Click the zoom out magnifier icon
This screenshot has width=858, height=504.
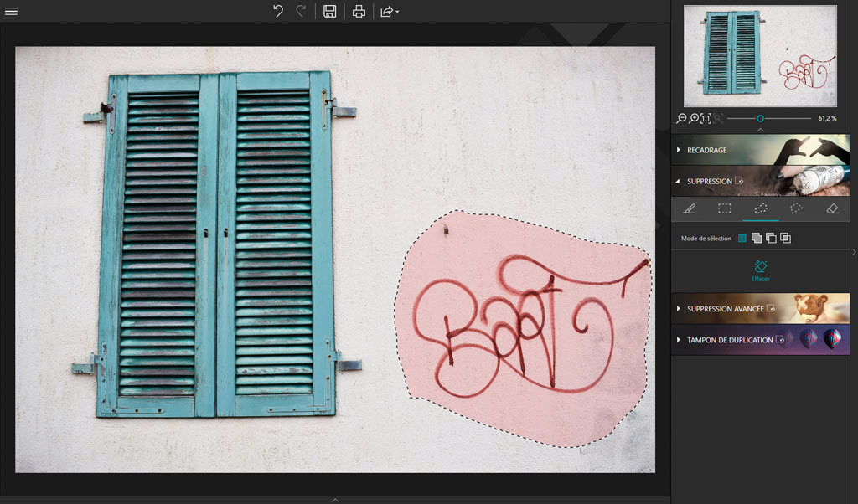[x=681, y=119]
